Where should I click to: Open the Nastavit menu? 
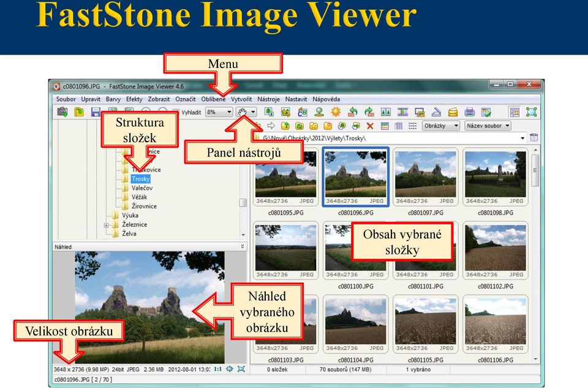point(296,99)
